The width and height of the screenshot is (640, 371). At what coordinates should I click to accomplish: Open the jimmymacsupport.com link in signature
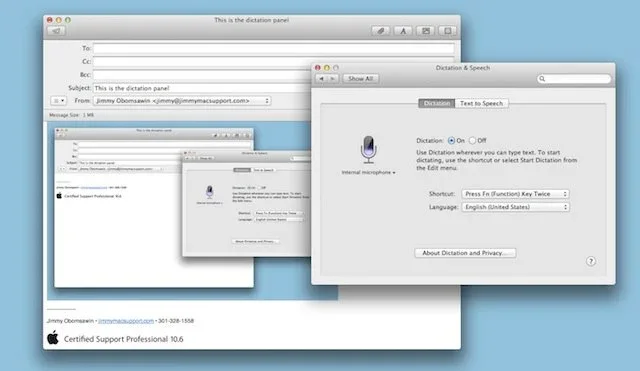[126, 321]
